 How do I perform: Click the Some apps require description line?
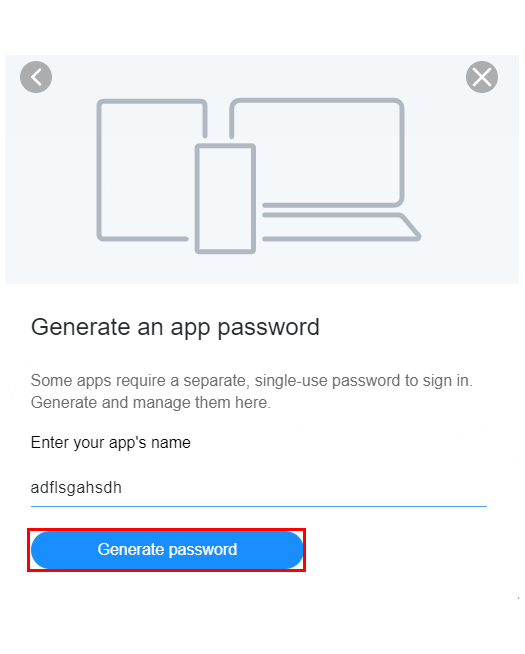(251, 381)
